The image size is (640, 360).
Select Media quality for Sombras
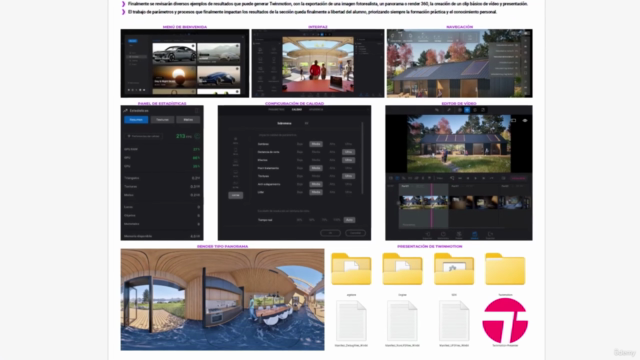[x=316, y=144]
